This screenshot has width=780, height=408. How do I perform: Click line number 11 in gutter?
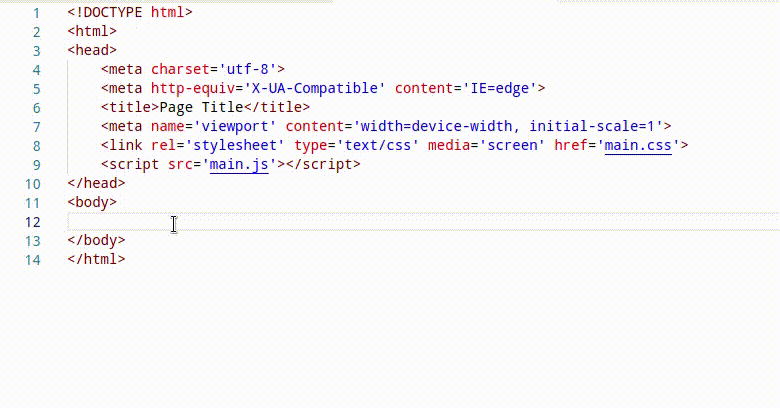pos(33,203)
